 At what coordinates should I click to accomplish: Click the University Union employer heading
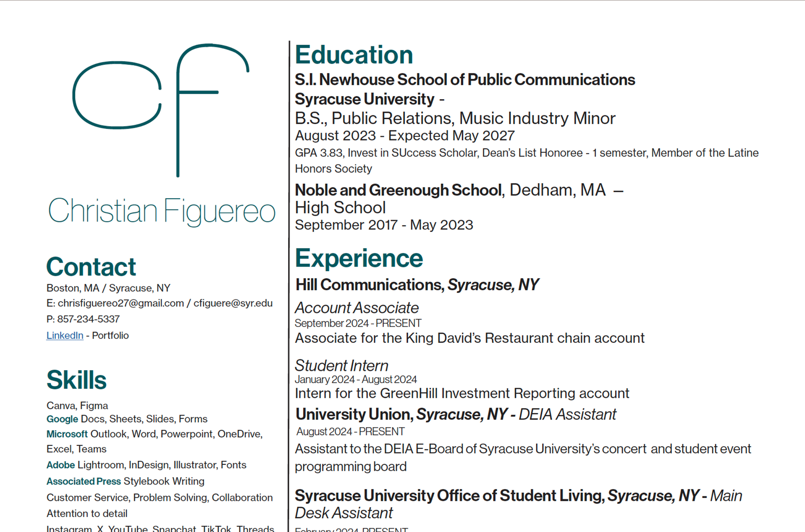tap(354, 414)
